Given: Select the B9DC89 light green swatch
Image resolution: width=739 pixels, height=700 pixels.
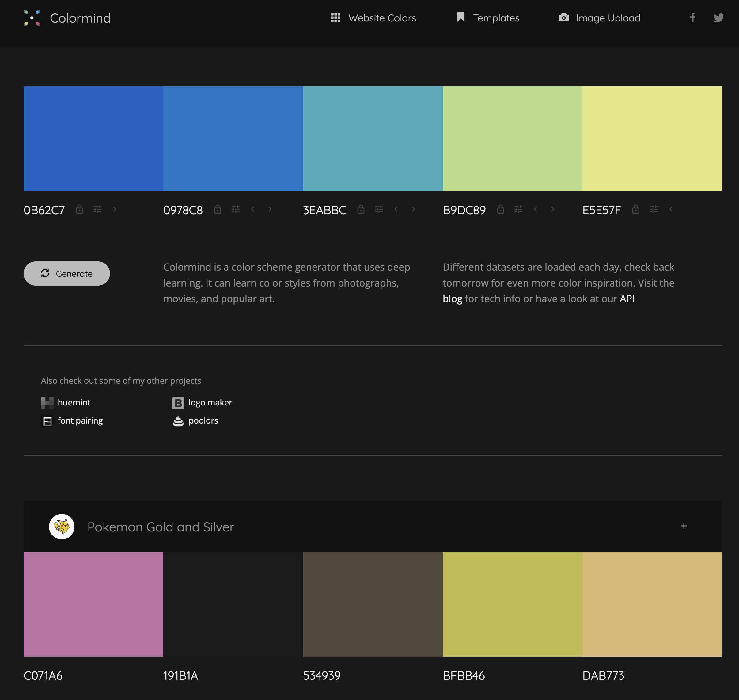Looking at the screenshot, I should [x=513, y=139].
